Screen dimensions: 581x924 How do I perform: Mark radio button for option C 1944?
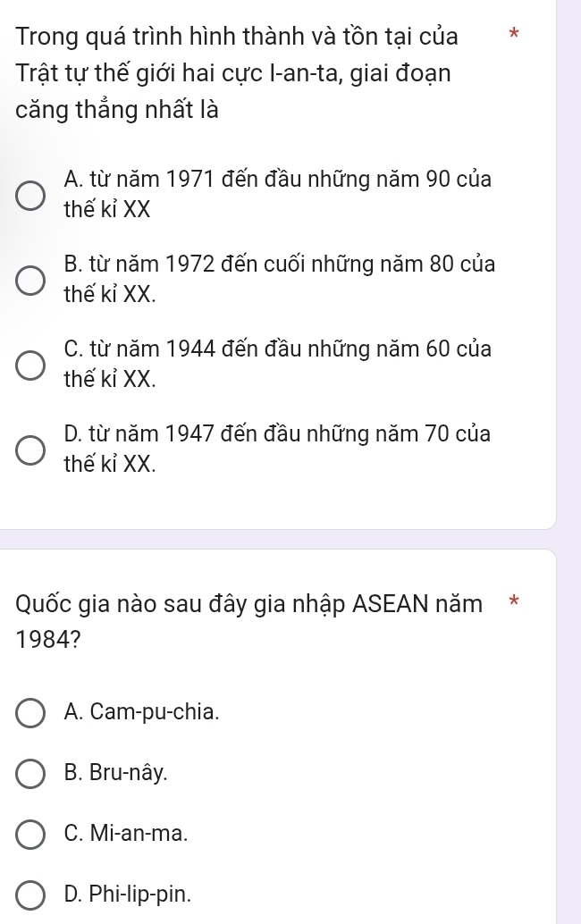(31, 364)
